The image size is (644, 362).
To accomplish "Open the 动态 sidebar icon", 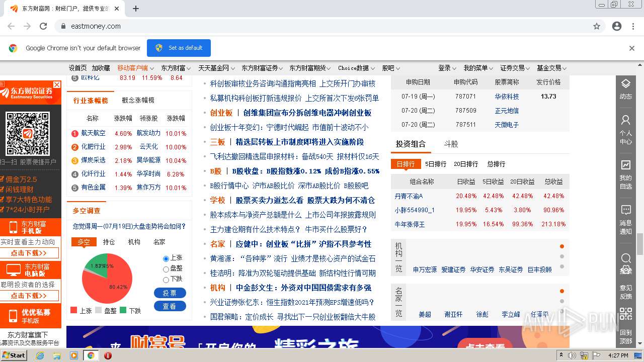I will [625, 89].
